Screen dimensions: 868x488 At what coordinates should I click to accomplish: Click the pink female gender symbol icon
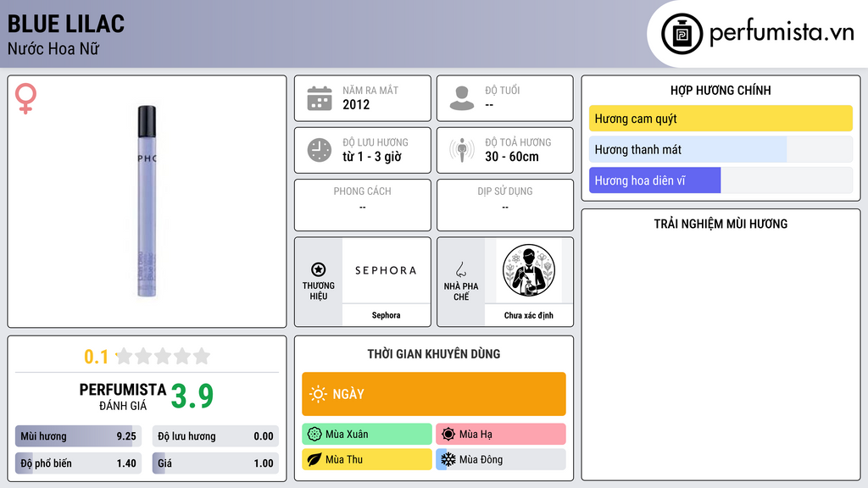(25, 98)
